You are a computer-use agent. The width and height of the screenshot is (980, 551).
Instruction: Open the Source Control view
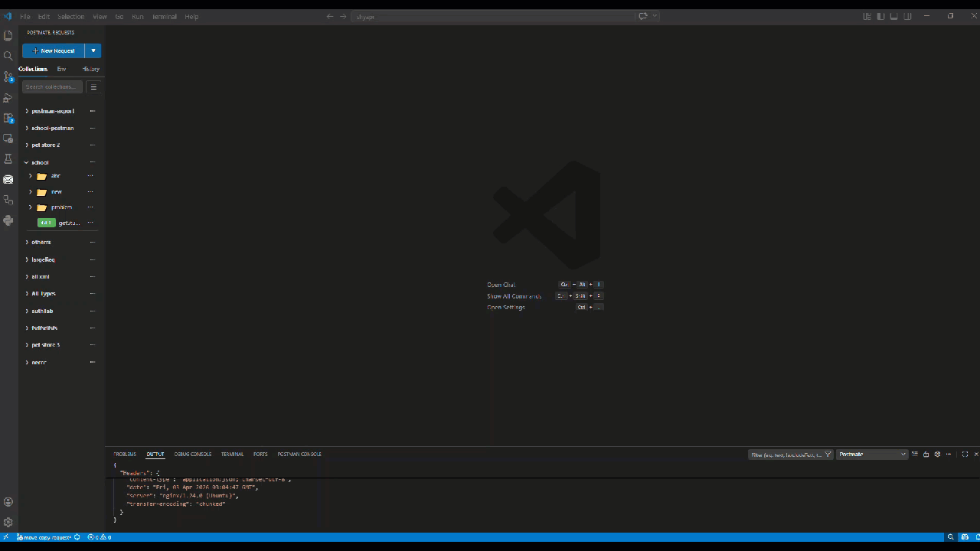click(x=8, y=77)
